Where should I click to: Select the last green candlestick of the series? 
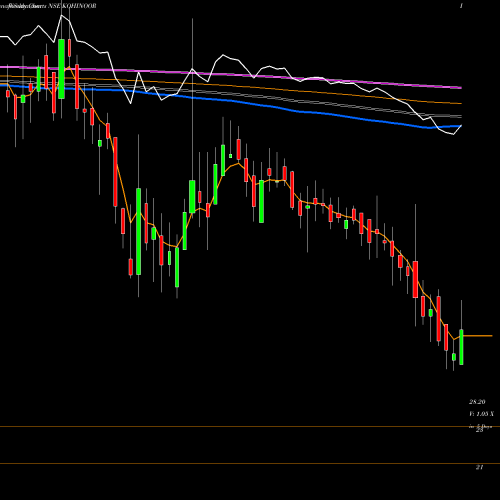461,347
